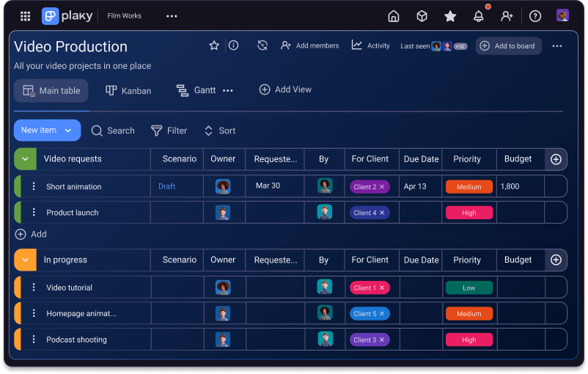Remove the Client 1 tag from Video tutorial
This screenshot has width=588, height=374.
tap(382, 288)
